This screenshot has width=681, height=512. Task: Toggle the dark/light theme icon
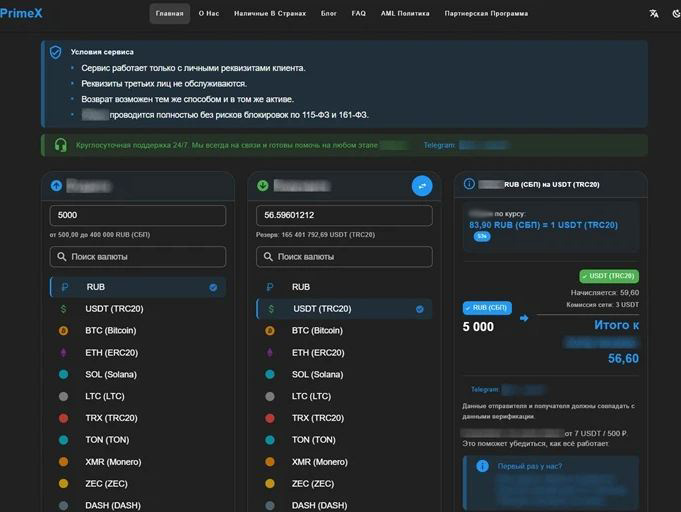point(676,13)
